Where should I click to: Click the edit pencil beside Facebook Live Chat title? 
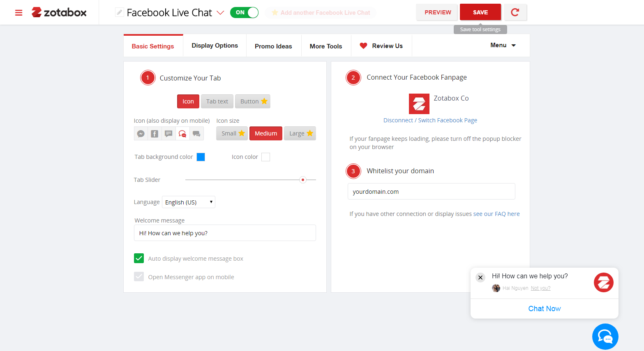click(119, 12)
